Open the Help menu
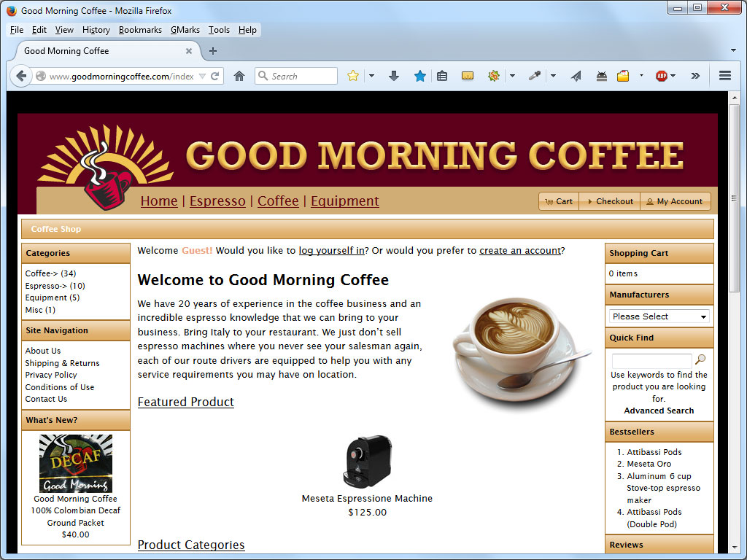 247,30
